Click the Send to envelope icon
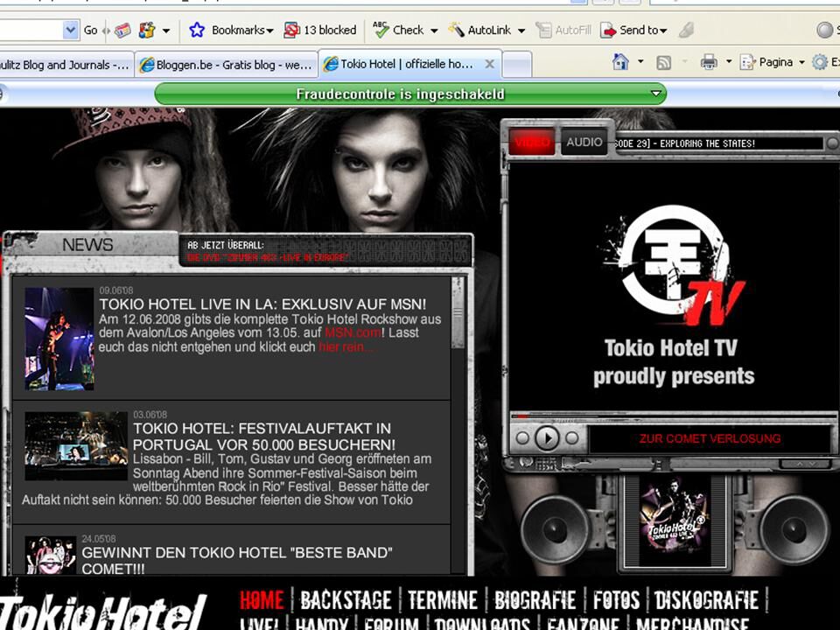The width and height of the screenshot is (840, 630). [x=609, y=31]
